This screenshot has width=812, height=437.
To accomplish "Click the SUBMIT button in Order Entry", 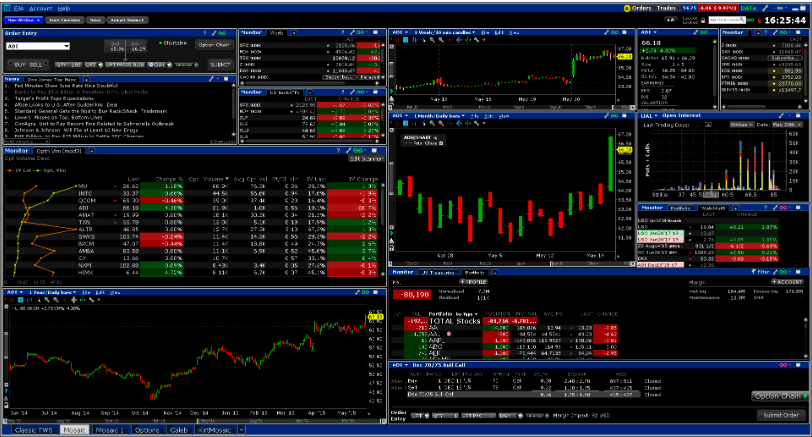I will coord(220,65).
